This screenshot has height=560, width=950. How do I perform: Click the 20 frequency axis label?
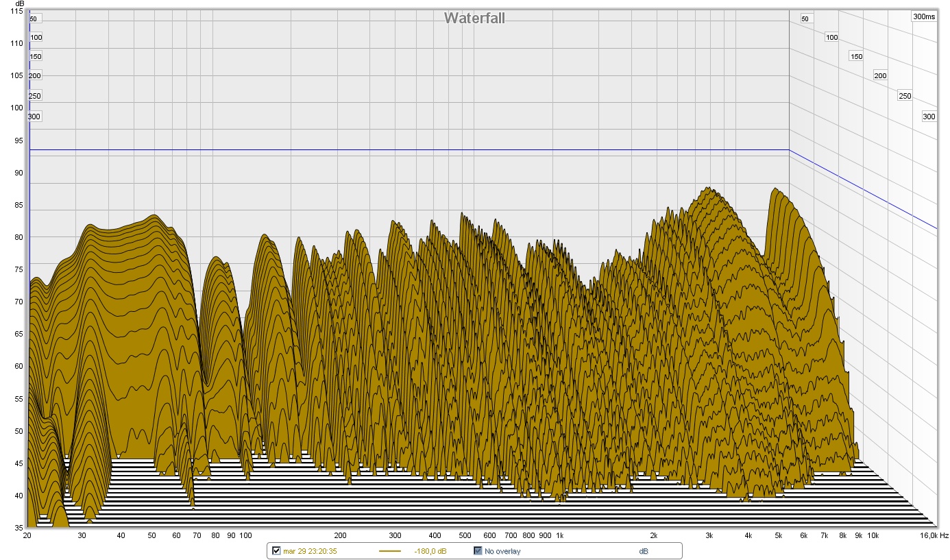coord(27,535)
